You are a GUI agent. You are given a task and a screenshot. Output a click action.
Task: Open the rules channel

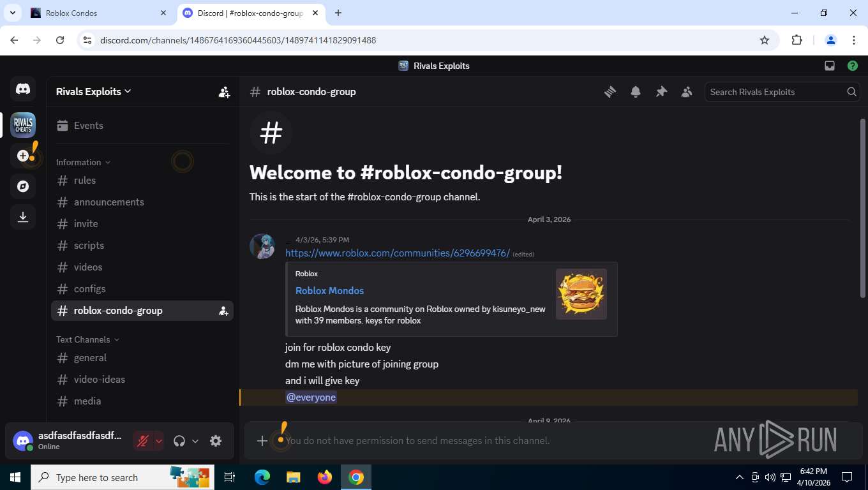(x=142, y=181)
